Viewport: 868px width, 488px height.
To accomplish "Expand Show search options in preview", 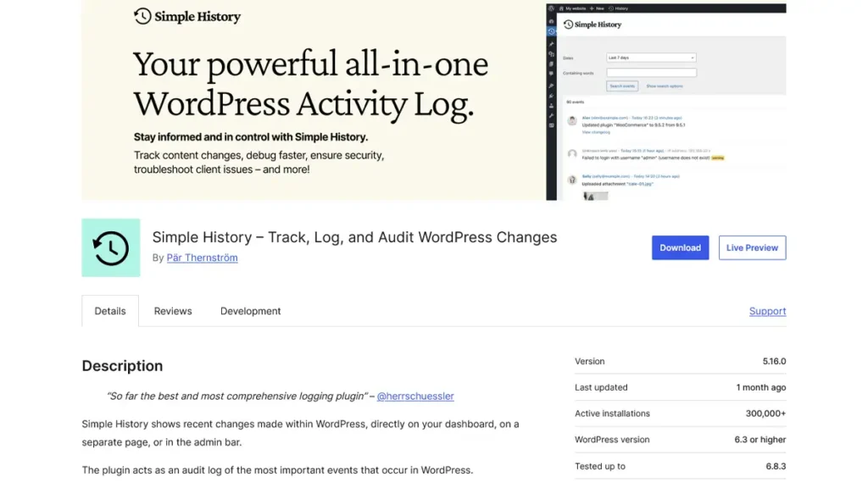I will pyautogui.click(x=664, y=86).
